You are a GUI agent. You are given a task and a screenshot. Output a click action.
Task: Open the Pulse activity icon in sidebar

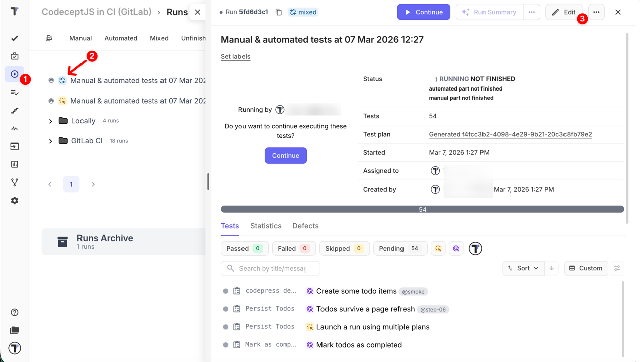pyautogui.click(x=15, y=129)
